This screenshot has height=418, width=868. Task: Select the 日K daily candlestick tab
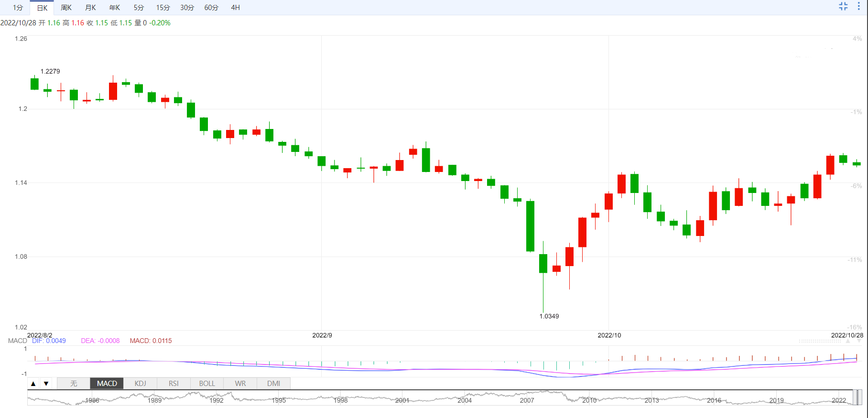click(42, 8)
